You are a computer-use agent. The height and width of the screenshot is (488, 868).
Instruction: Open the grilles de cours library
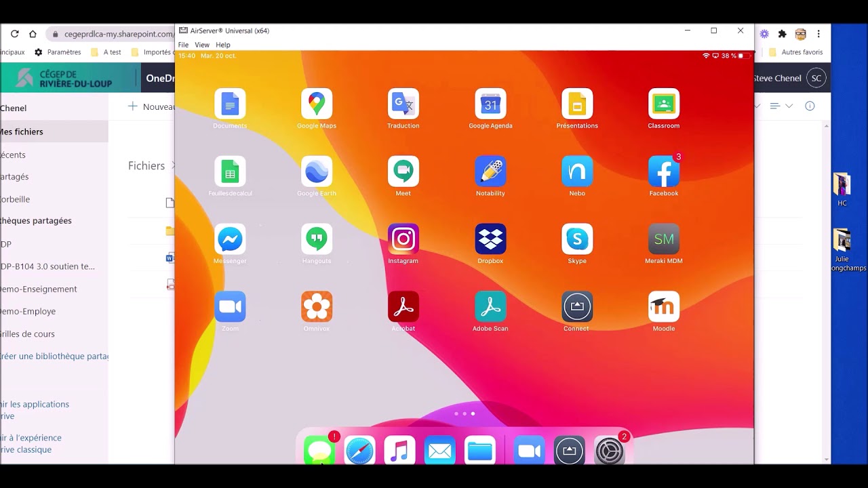(x=27, y=333)
